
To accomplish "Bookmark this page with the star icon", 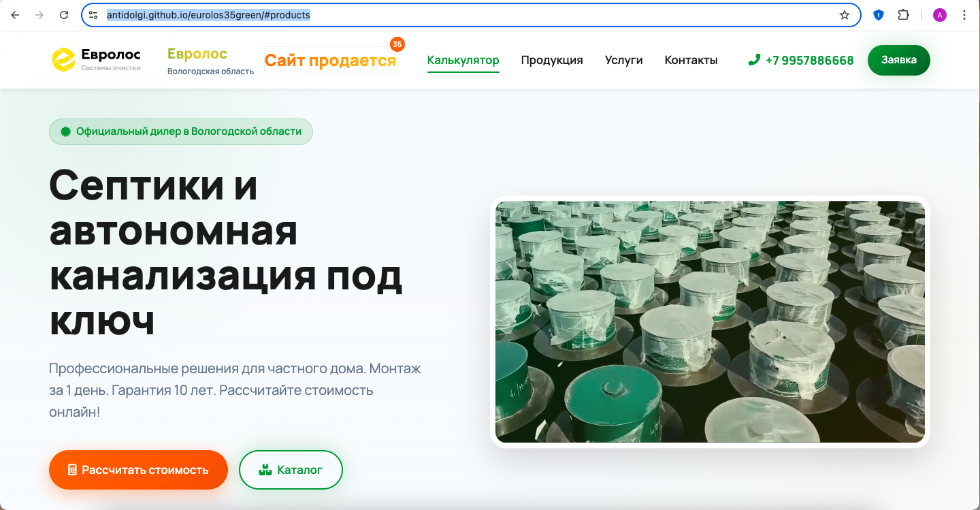I will (x=845, y=15).
